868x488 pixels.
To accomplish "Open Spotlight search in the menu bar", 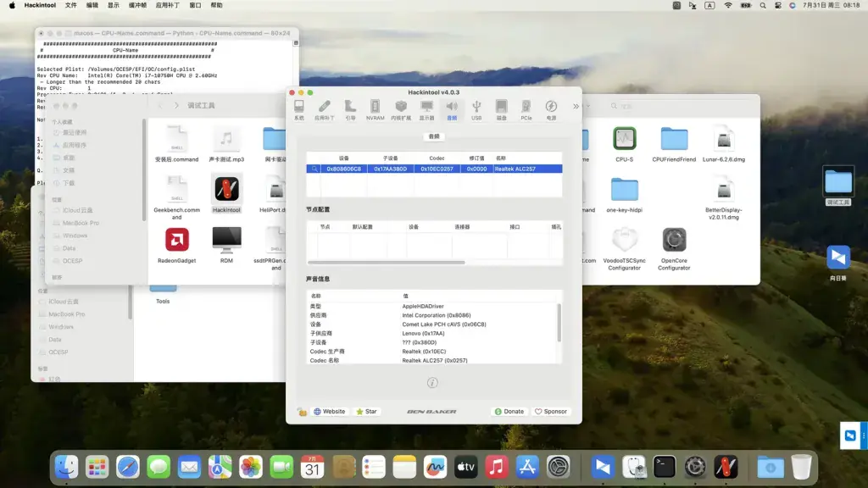I will [x=763, y=5].
